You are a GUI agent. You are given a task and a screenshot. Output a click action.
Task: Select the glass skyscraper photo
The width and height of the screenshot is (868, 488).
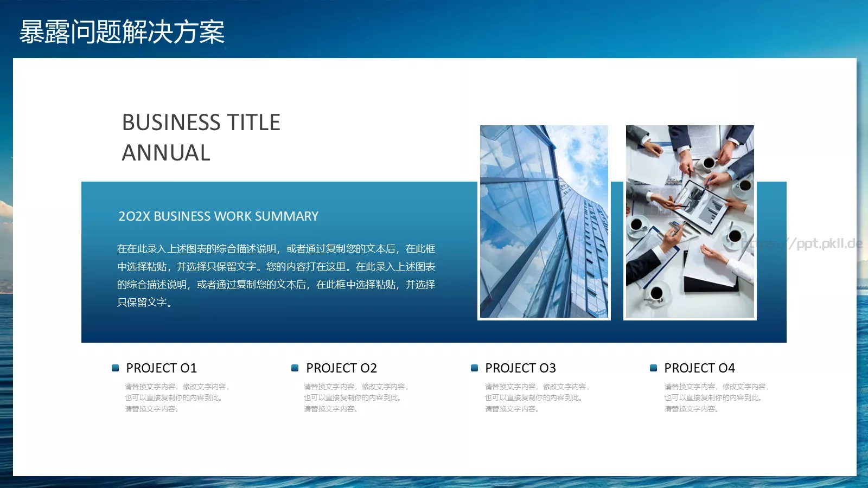(544, 222)
